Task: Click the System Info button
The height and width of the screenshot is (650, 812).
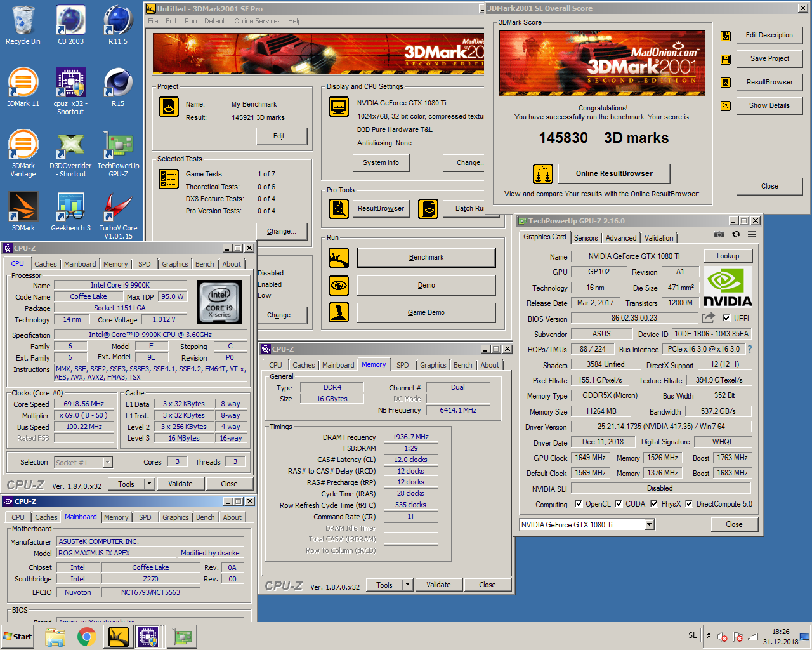Action: click(x=381, y=162)
